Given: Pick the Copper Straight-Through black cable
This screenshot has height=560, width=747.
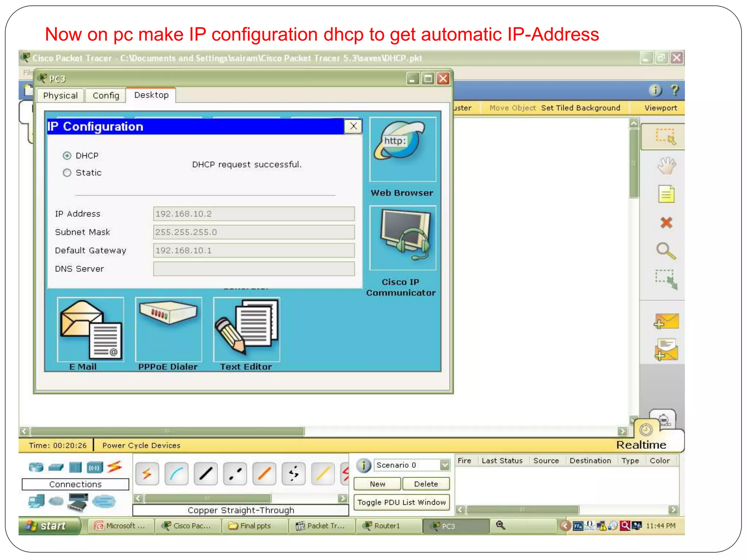Looking at the screenshot, I should point(206,474).
